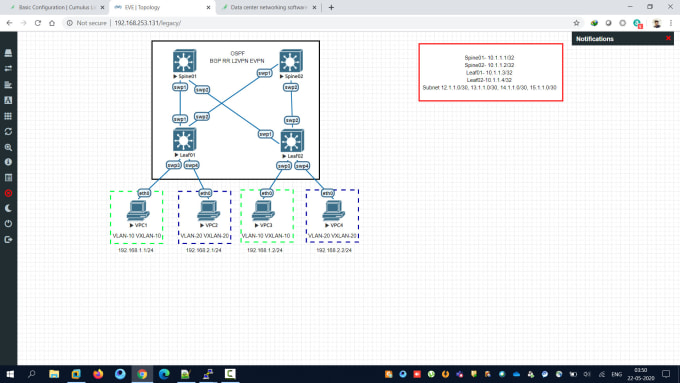Open the Chrome profile avatar
This screenshot has height=383, width=680.
click(657, 23)
